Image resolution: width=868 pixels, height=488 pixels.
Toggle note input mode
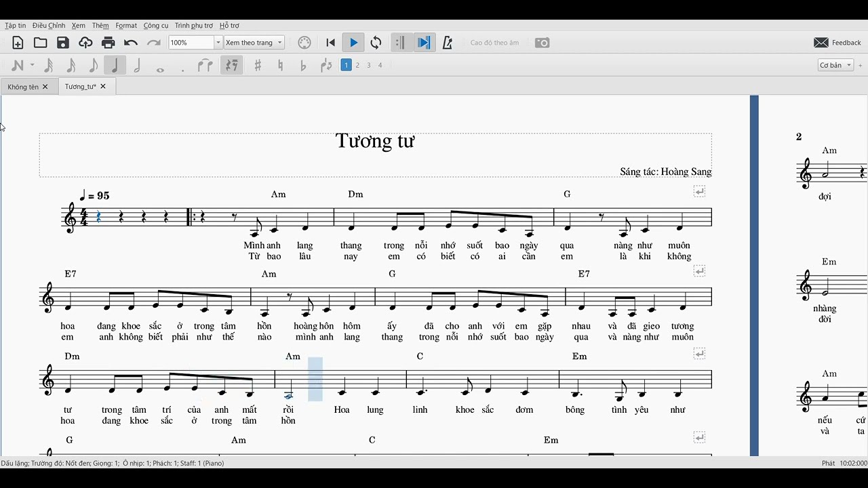coord(18,65)
